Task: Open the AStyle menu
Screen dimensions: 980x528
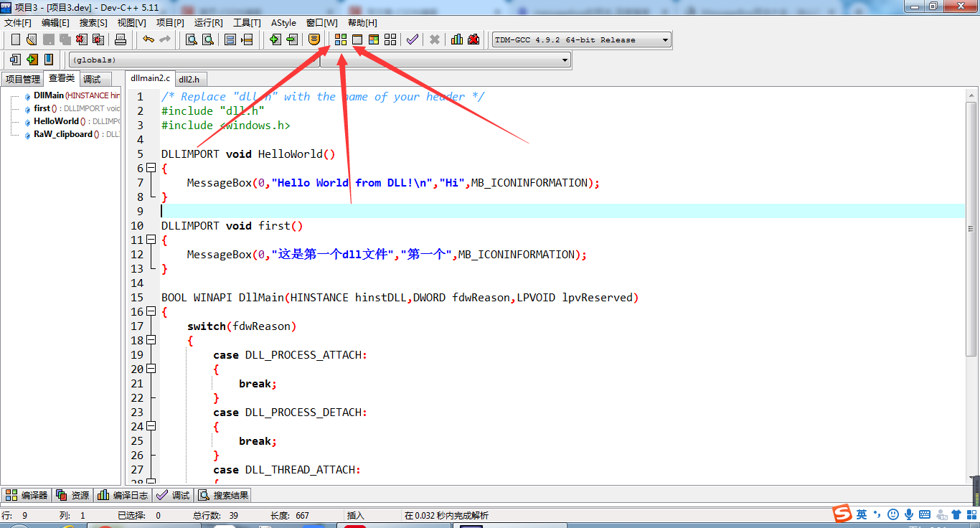Action: click(x=283, y=23)
